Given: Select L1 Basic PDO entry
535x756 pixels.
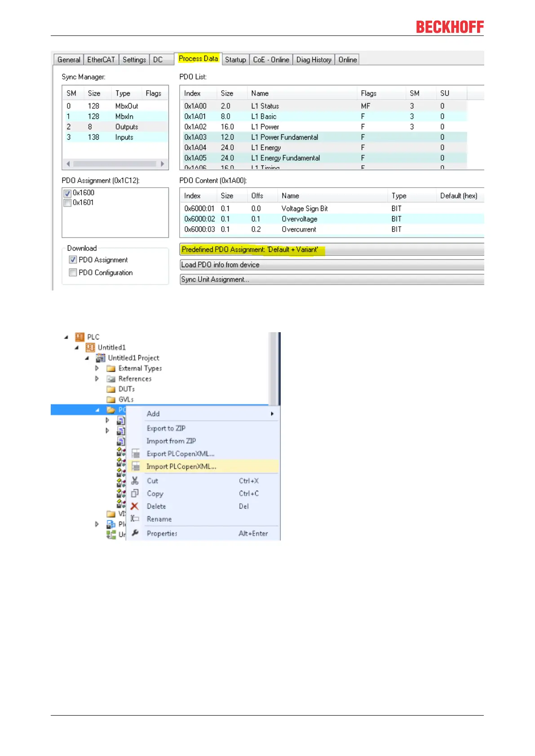Looking at the screenshot, I should point(323,116).
